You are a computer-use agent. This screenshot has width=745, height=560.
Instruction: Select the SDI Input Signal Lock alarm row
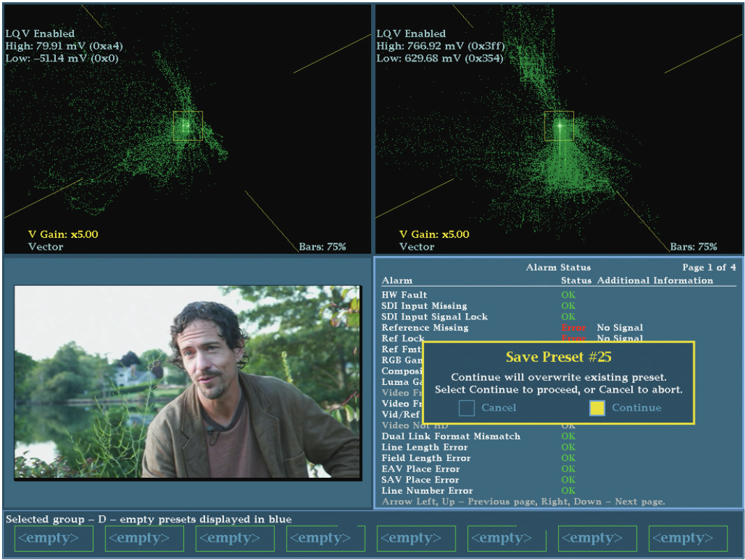558,317
